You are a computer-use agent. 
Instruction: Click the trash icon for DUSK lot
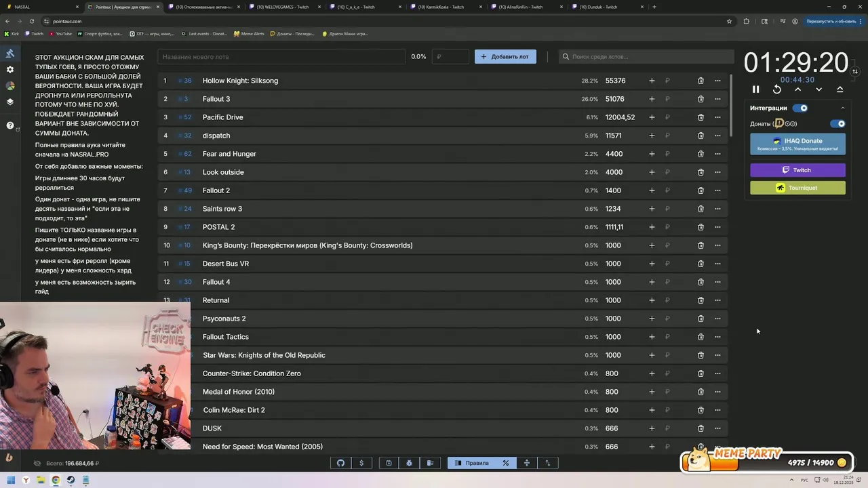(701, 428)
